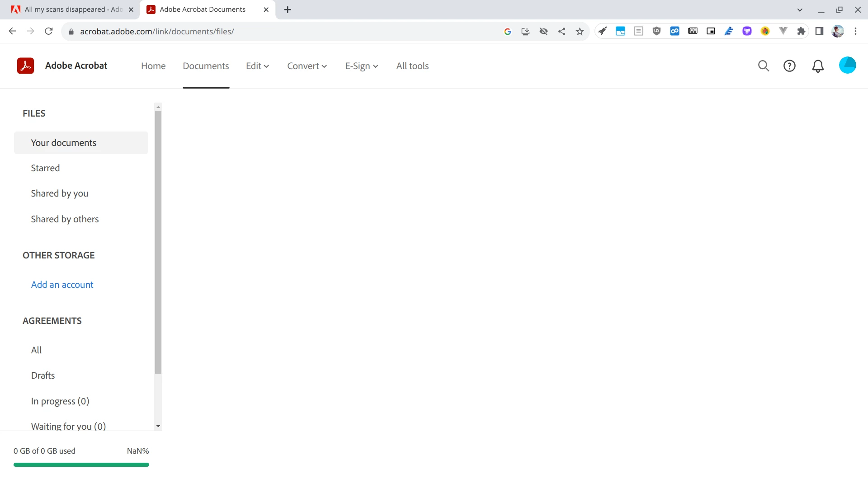Image resolution: width=868 pixels, height=488 pixels.
Task: Go to the Home tab
Action: coord(153,66)
